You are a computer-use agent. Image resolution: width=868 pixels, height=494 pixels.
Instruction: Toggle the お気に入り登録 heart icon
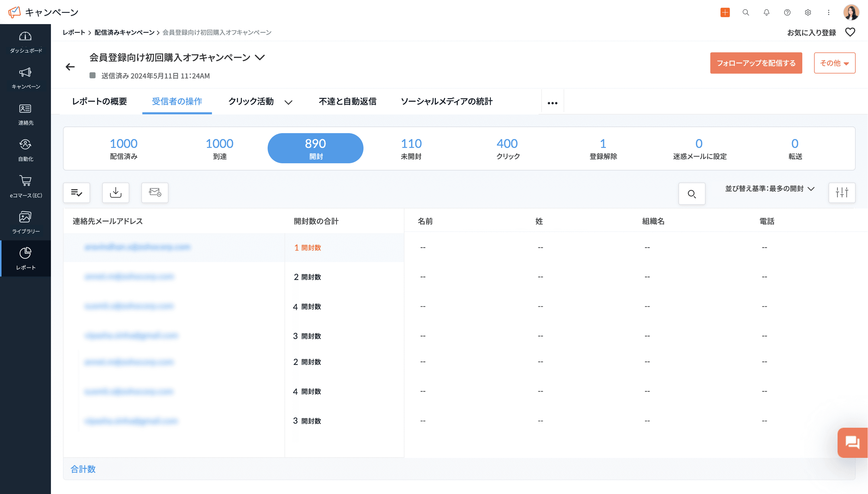850,32
